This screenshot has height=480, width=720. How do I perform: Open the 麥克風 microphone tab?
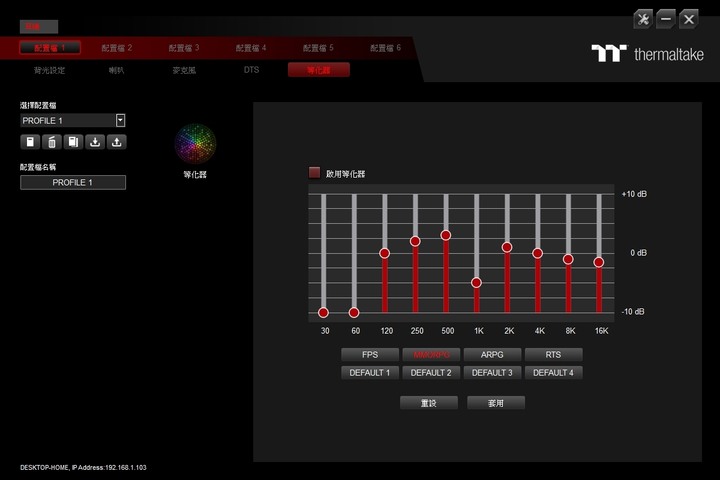[x=184, y=70]
